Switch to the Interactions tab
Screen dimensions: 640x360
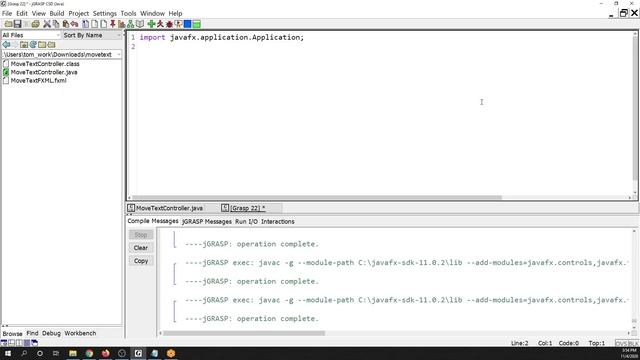(278, 222)
